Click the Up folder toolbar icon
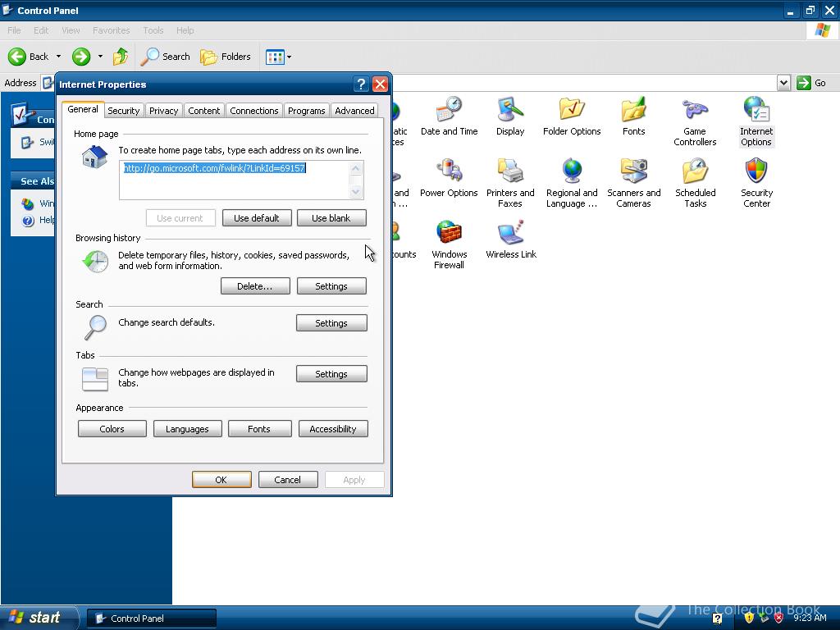Image resolution: width=840 pixels, height=630 pixels. (121, 57)
